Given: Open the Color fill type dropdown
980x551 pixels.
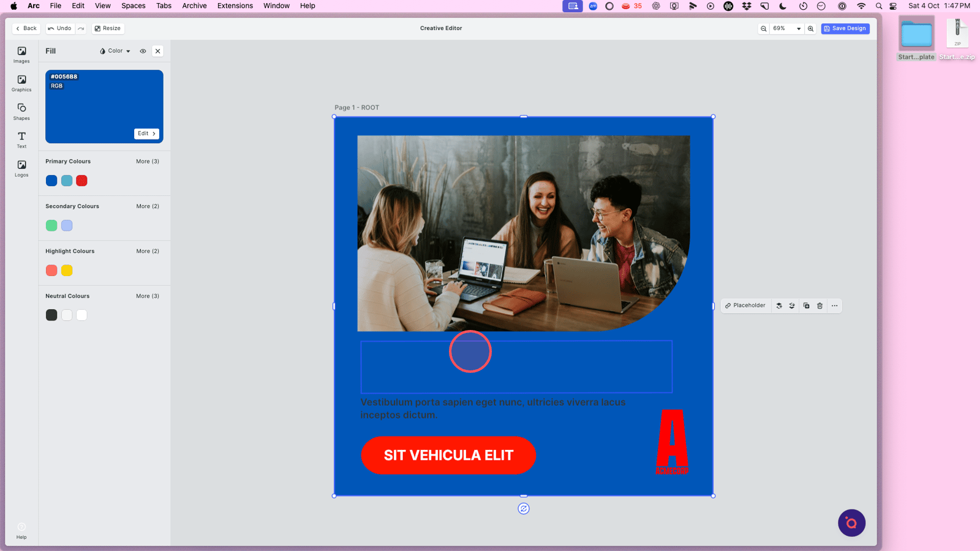Looking at the screenshot, I should [115, 51].
